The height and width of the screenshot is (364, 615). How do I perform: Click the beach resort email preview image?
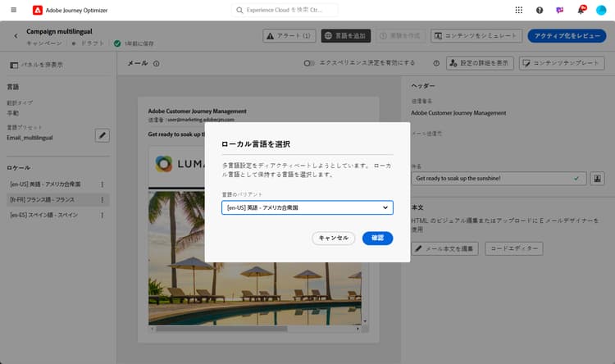coord(255,257)
